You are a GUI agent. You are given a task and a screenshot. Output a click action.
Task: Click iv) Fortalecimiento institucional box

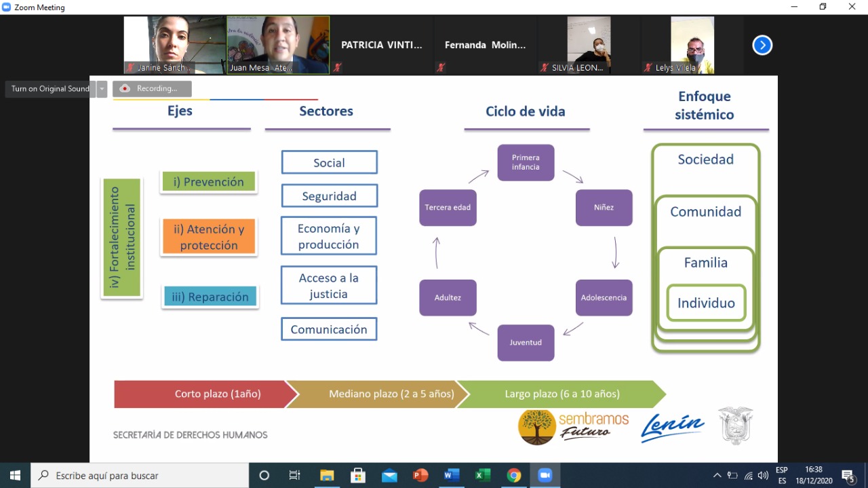click(x=122, y=238)
